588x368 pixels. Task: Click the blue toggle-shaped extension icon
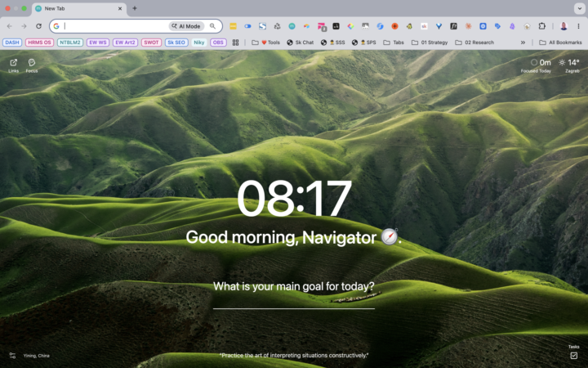247,26
